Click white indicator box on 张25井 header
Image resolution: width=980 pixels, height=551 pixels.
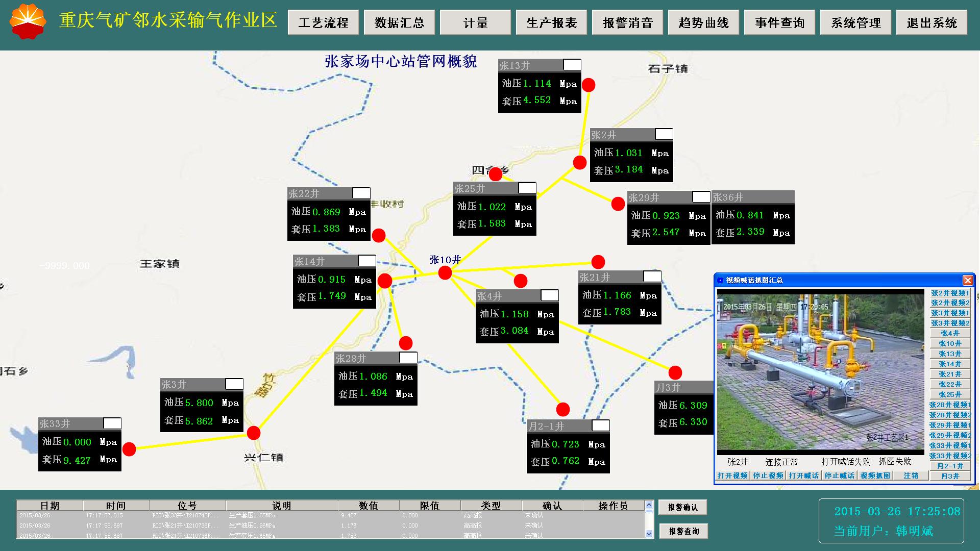click(527, 188)
